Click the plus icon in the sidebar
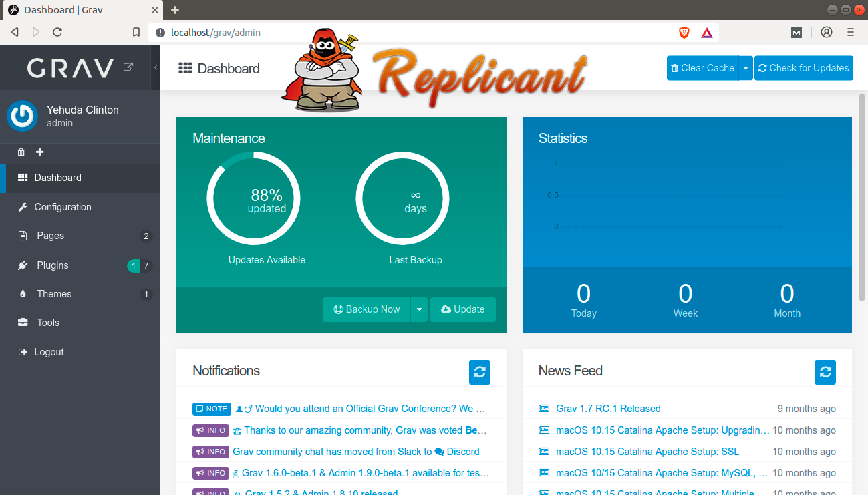This screenshot has width=868, height=495. pos(39,152)
